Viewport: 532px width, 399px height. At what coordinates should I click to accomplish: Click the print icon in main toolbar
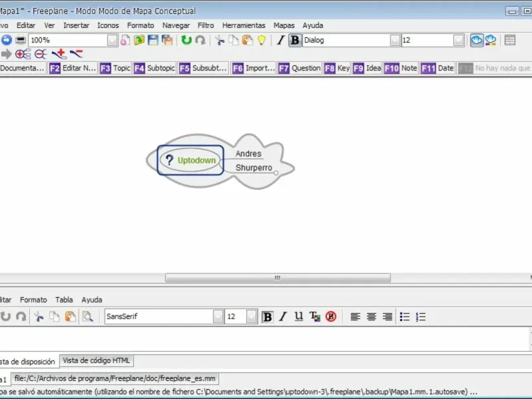[x=21, y=40]
